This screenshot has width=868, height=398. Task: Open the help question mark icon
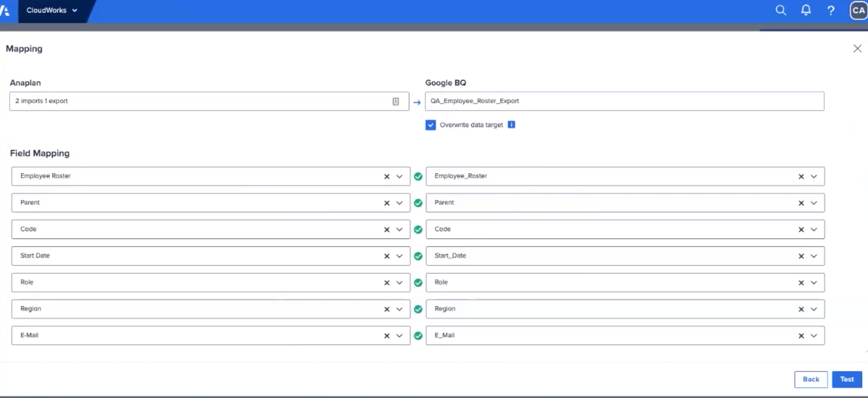tap(831, 10)
